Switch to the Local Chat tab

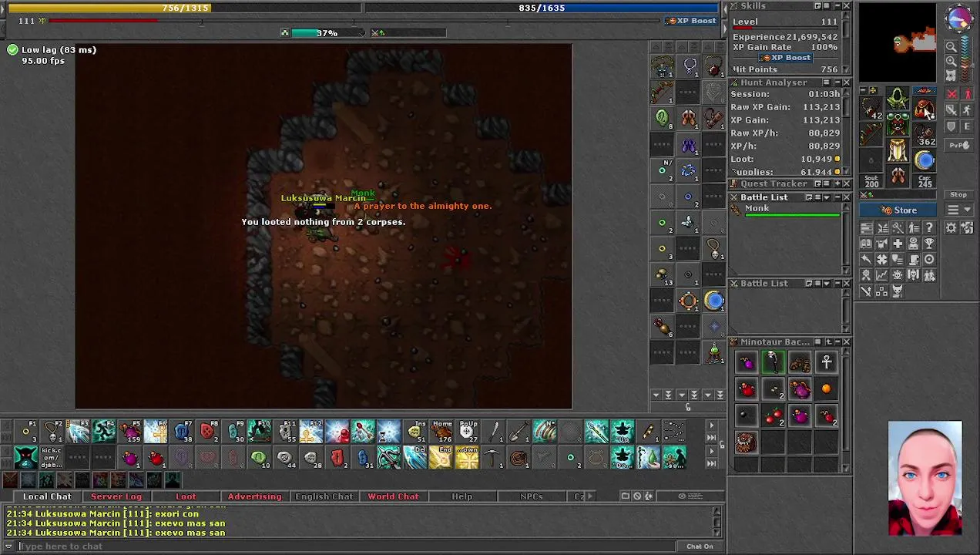[x=47, y=496]
